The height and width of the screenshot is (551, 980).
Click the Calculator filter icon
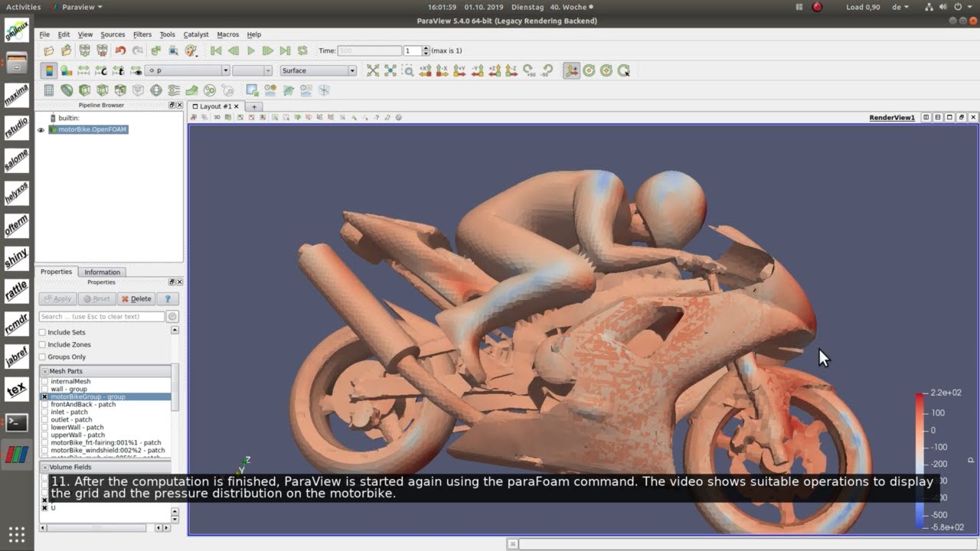[x=49, y=90]
